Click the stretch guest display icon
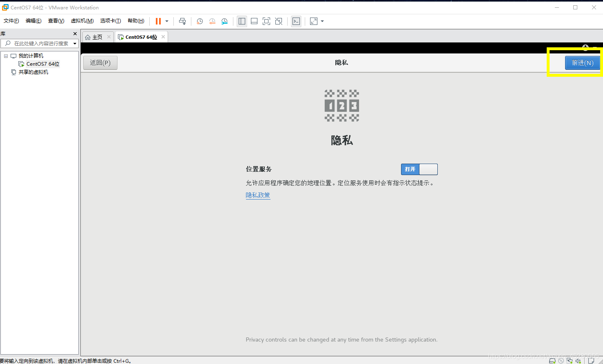Screen dimensions: 603x364 pyautogui.click(x=314, y=21)
